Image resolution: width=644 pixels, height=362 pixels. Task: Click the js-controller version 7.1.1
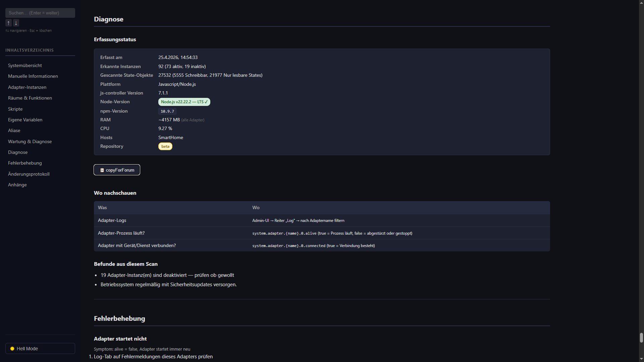(x=163, y=93)
